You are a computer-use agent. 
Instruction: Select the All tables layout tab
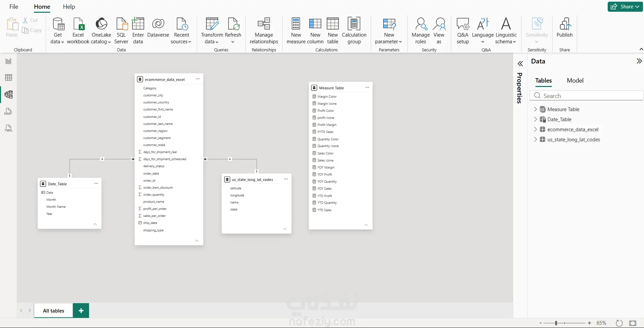point(53,311)
